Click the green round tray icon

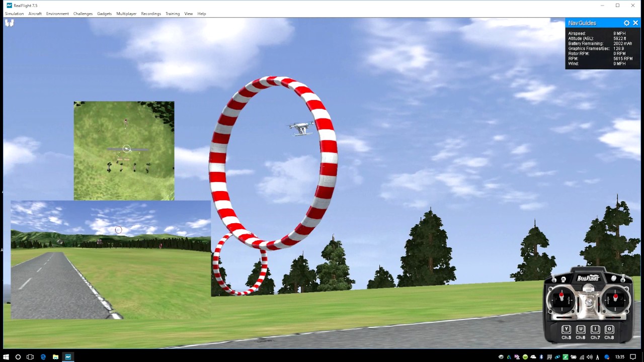pos(525,357)
